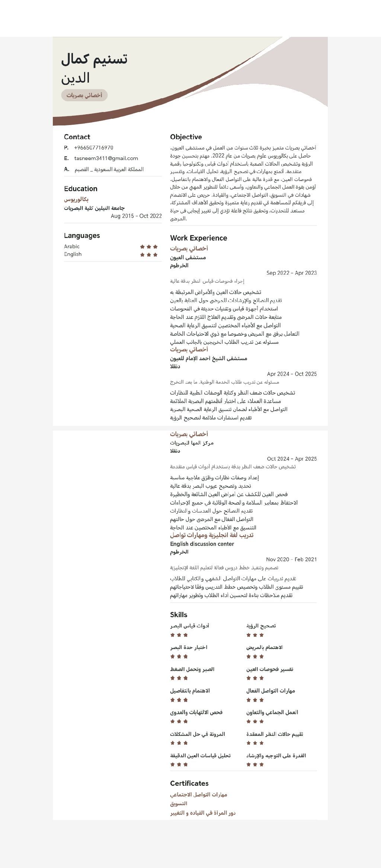Click the stars under تصحيح الرؤية skill
The width and height of the screenshot is (381, 868).
[255, 635]
